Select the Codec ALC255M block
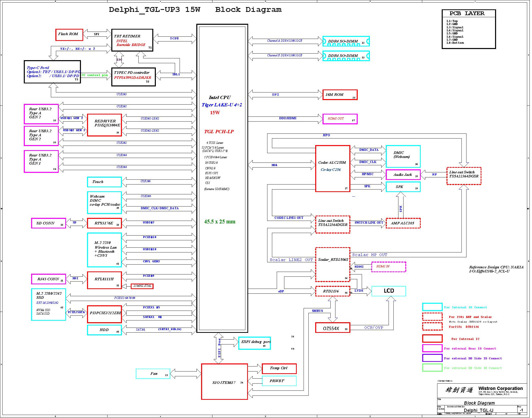532x418 pixels. point(333,169)
